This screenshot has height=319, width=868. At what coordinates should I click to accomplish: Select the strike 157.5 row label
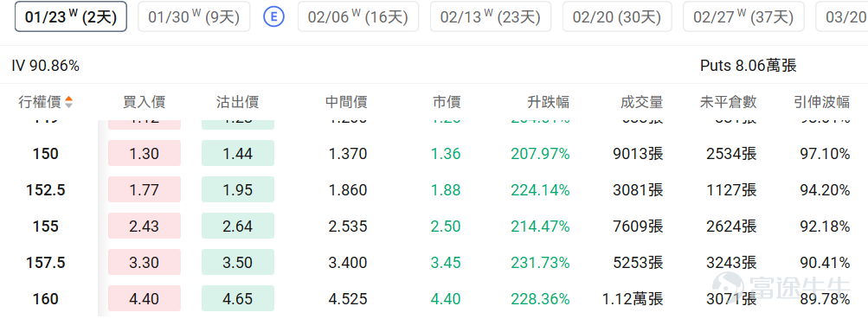point(45,263)
